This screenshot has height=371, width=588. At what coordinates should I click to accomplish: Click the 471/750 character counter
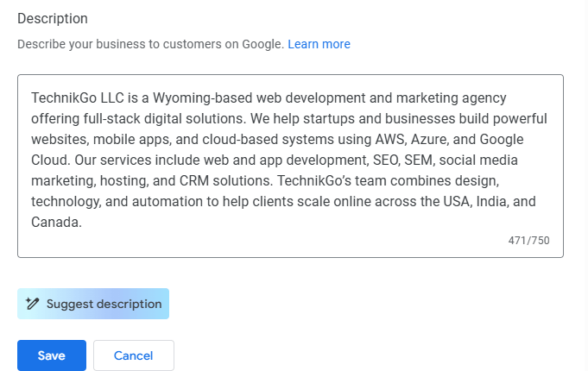coord(528,241)
